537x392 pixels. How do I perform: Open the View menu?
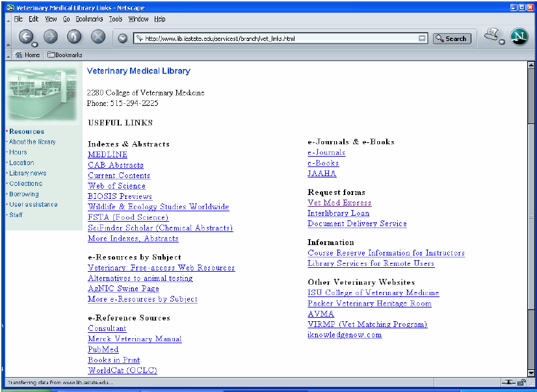(51, 19)
